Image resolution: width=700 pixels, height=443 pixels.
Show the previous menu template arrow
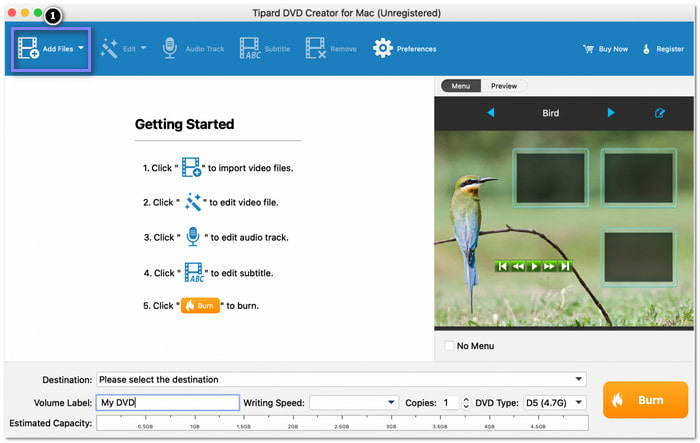tap(491, 113)
